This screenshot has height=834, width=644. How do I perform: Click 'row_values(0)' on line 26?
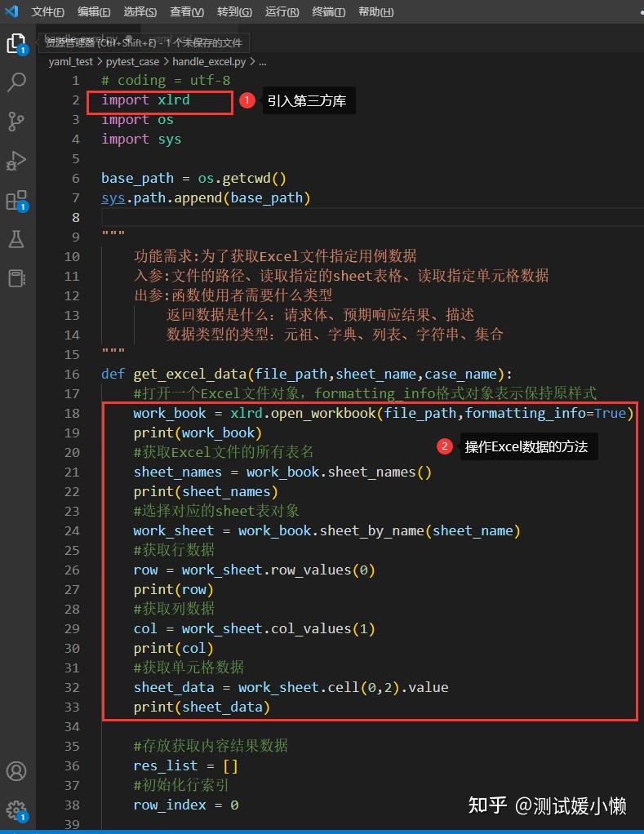(x=322, y=570)
